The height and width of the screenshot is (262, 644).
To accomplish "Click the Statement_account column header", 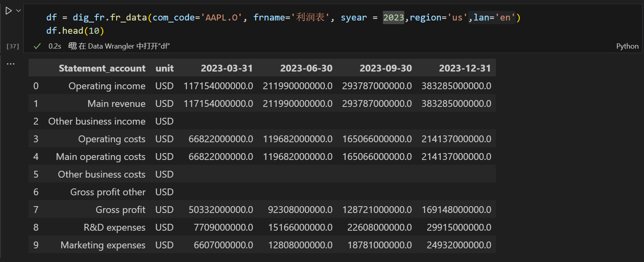I will [102, 68].
